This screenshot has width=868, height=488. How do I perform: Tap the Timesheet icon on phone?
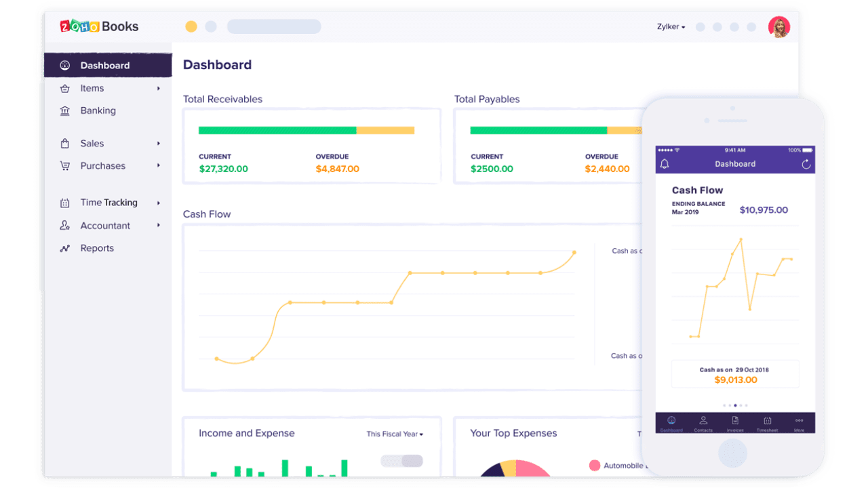tap(767, 421)
